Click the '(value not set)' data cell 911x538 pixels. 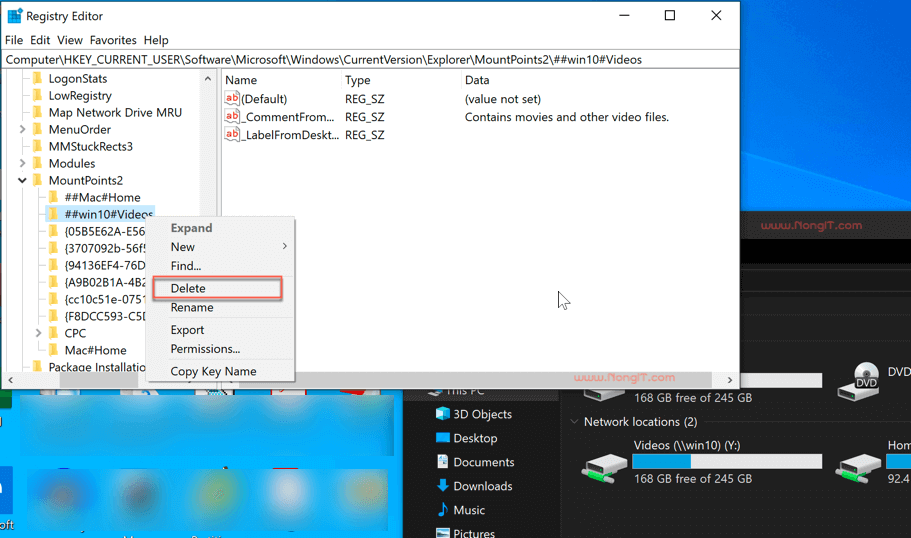[503, 99]
